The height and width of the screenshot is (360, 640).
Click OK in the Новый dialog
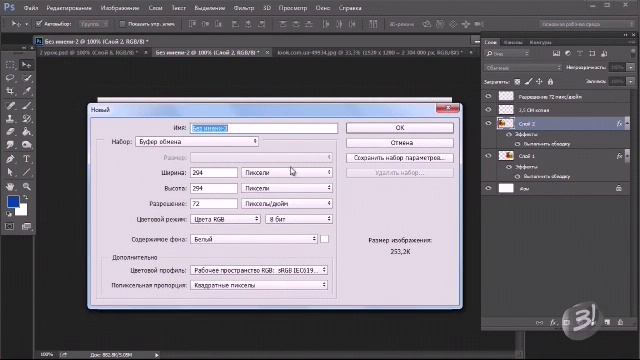click(400, 128)
